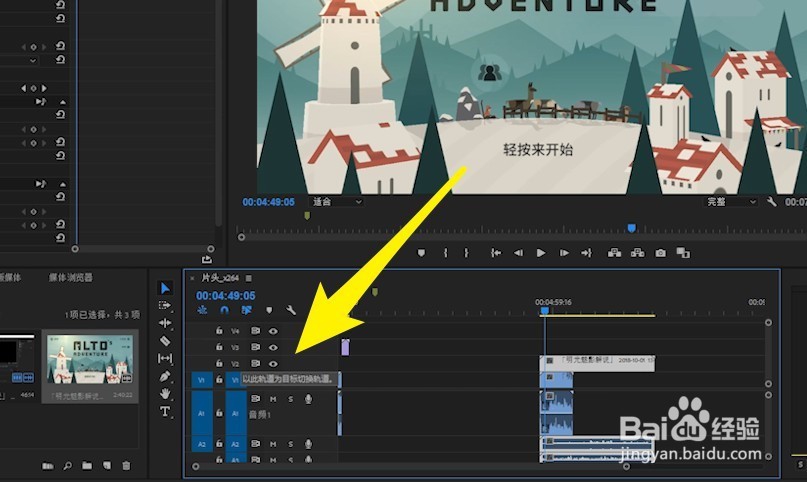Step forward one frame
The image size is (807, 482).
[x=564, y=253]
